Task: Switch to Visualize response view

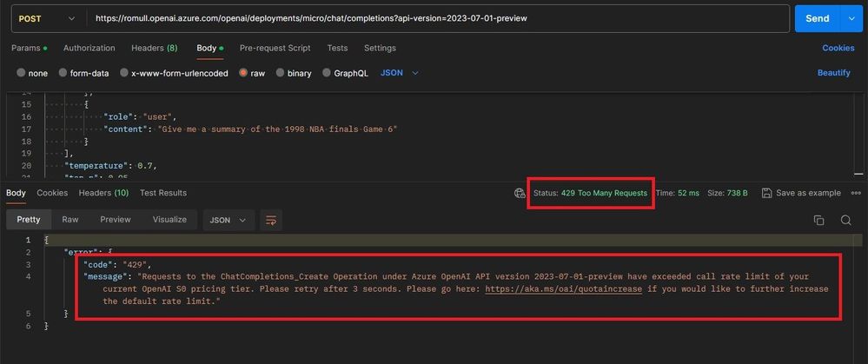Action: pos(169,220)
